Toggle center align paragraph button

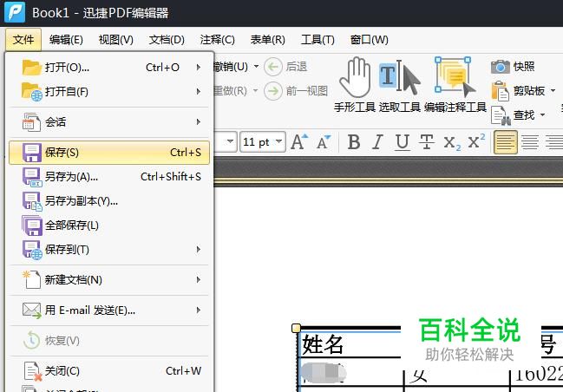tap(530, 142)
